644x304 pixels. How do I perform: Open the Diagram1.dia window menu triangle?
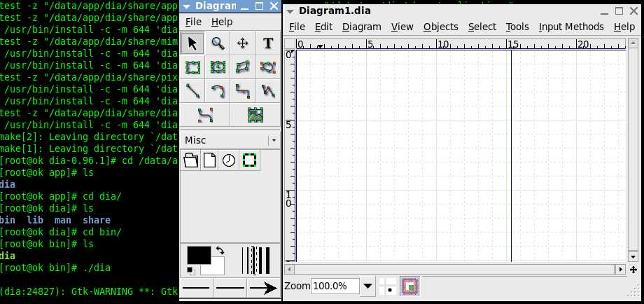290,11
